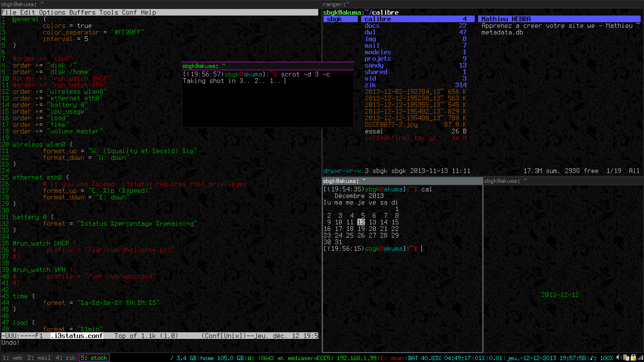This screenshot has width=644, height=362.
Task: Click the network signal bars tray icon
Action: pos(640,358)
